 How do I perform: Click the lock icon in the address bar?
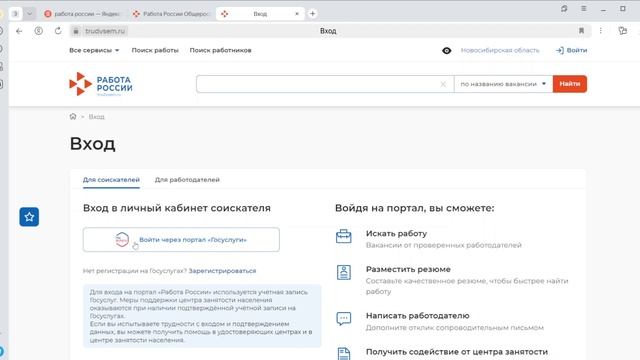tap(76, 31)
